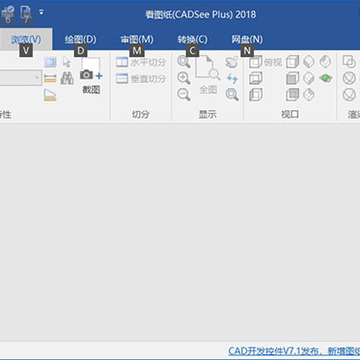Open the 浏览(V) ribbon tab
This screenshot has width=360, height=360.
pyautogui.click(x=26, y=40)
